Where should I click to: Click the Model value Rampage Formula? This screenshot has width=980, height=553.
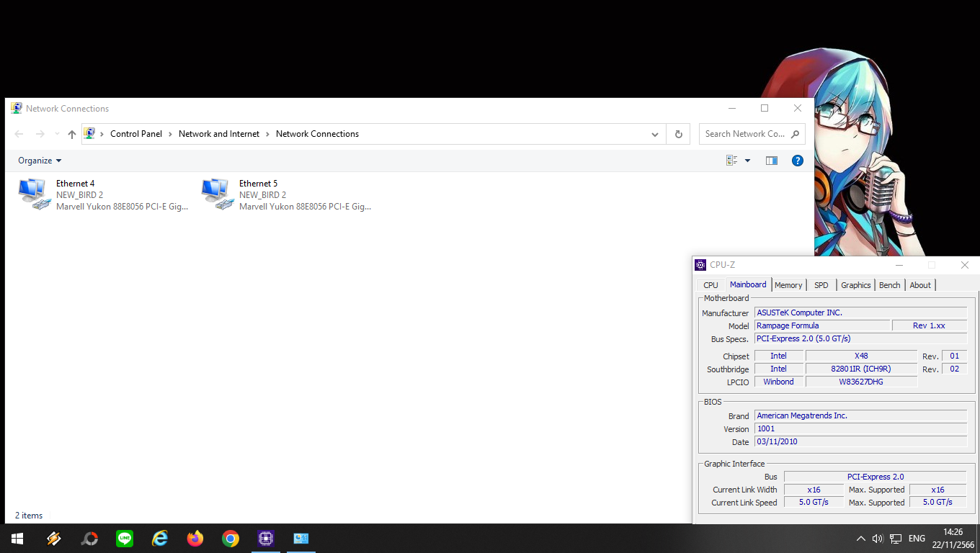coord(822,325)
